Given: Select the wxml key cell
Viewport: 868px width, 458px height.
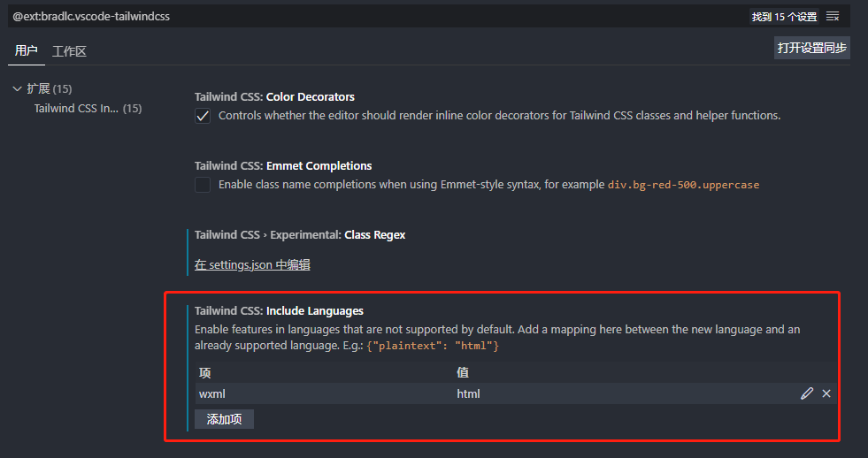Looking at the screenshot, I should click(x=213, y=393).
